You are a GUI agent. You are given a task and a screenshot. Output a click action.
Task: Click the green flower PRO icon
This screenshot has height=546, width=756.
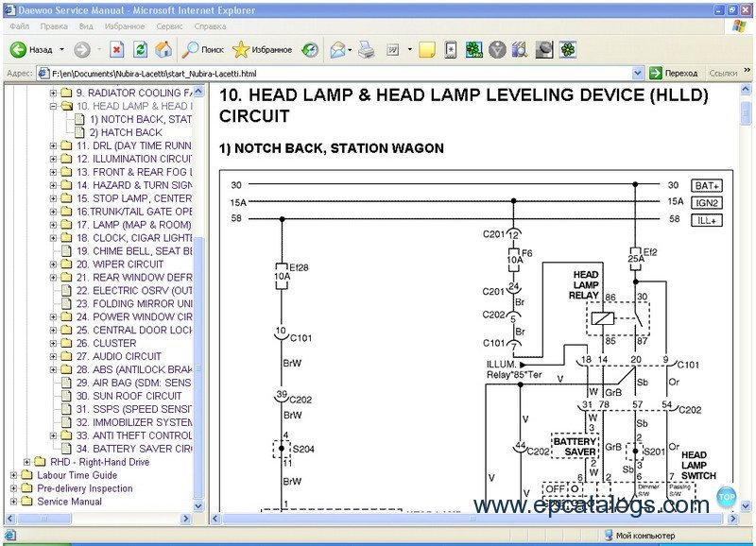(x=473, y=49)
